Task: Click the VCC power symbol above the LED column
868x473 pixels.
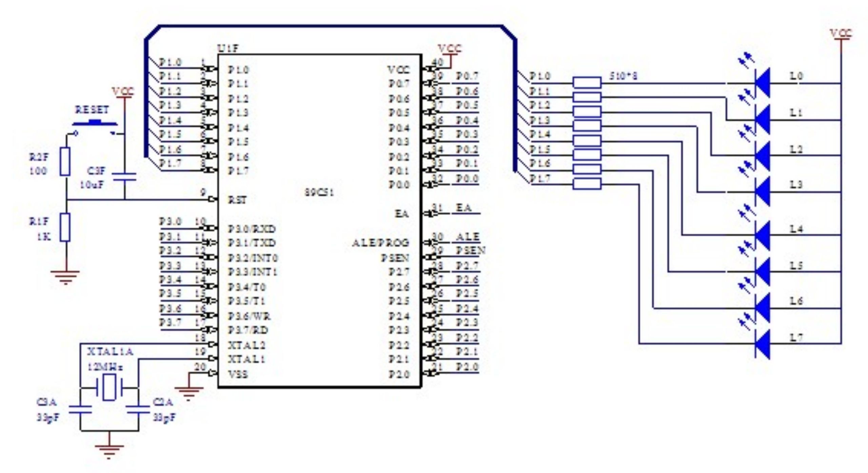Action: pos(841,34)
